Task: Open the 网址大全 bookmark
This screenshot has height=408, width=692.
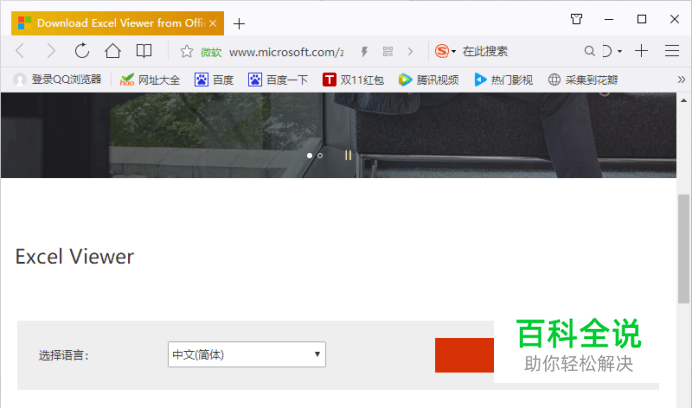Action: coord(150,80)
